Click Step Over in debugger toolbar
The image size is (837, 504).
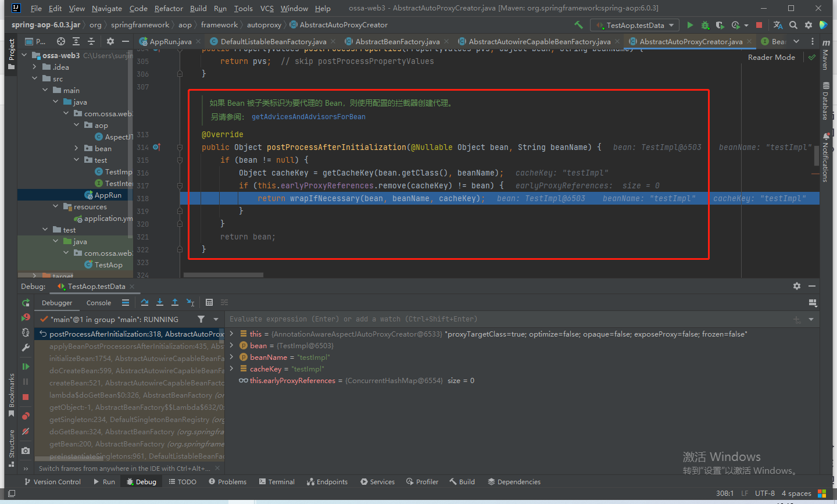pos(145,302)
